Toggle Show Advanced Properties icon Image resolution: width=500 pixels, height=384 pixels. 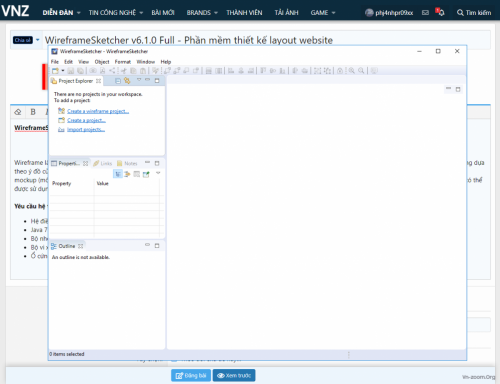point(127,174)
